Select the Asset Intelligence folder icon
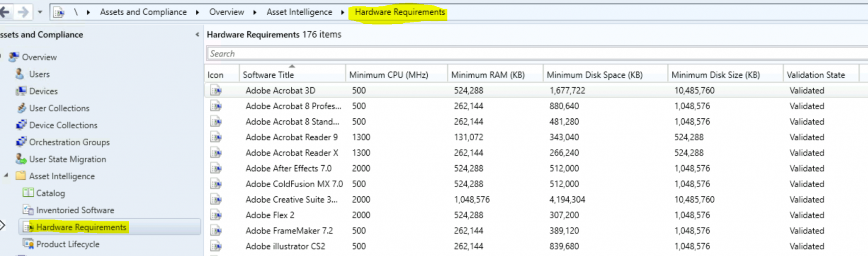Screen dimensions: 868x256 click(21, 175)
